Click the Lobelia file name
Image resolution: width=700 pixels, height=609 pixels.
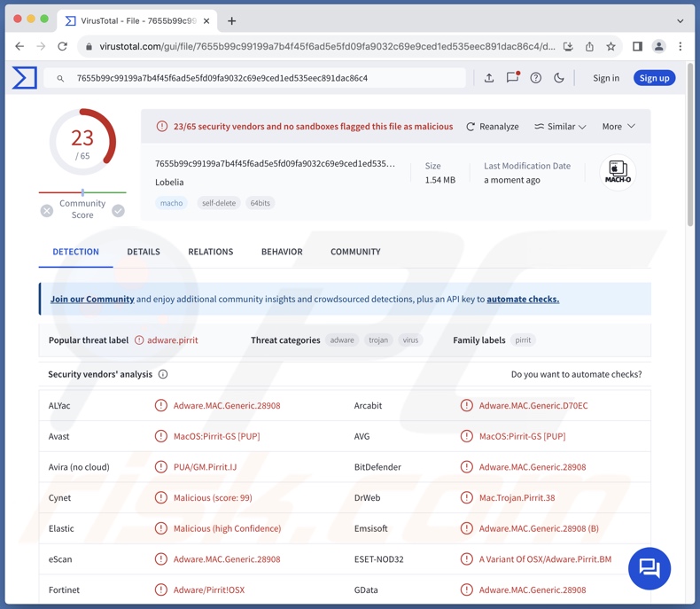pos(169,182)
